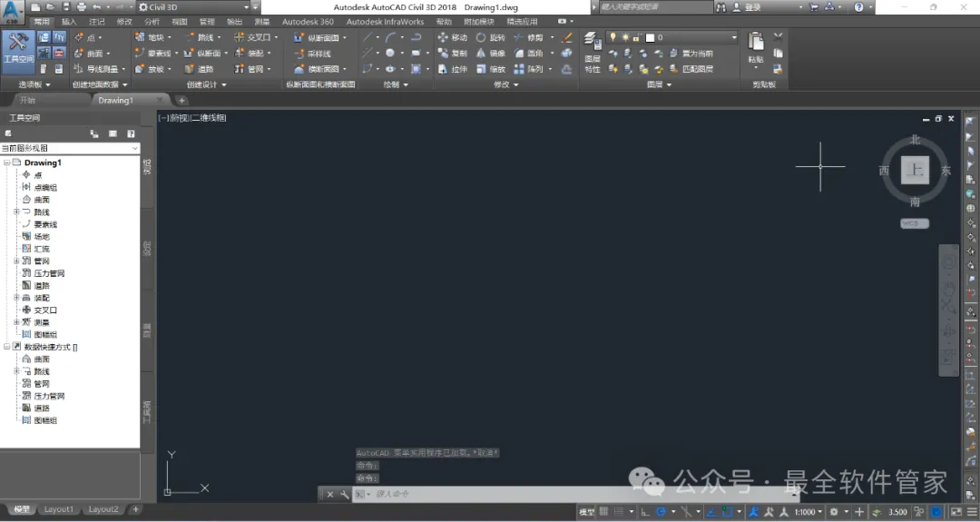
Task: Click the Save icon in quick access toolbar
Action: (65, 7)
